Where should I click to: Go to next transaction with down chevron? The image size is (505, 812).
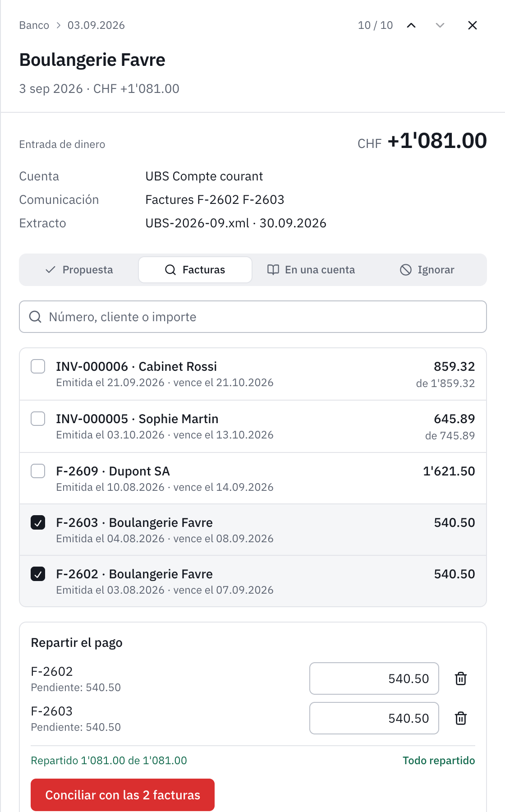tap(440, 25)
